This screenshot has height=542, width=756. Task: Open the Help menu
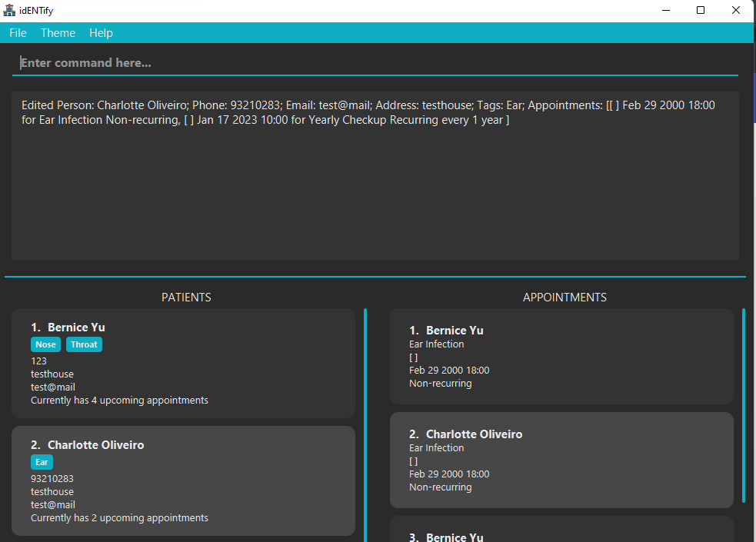(x=101, y=33)
